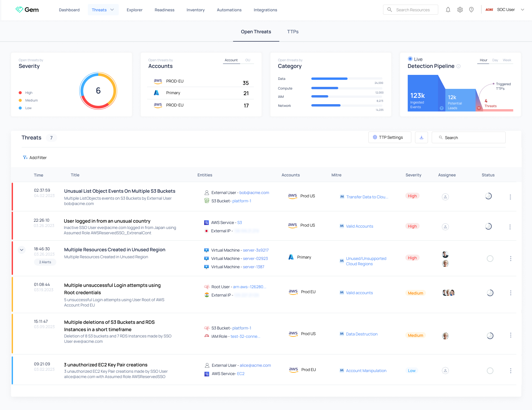Set Detection Pipeline to Hour
Screen dimensions: 532x410
pos(483,60)
